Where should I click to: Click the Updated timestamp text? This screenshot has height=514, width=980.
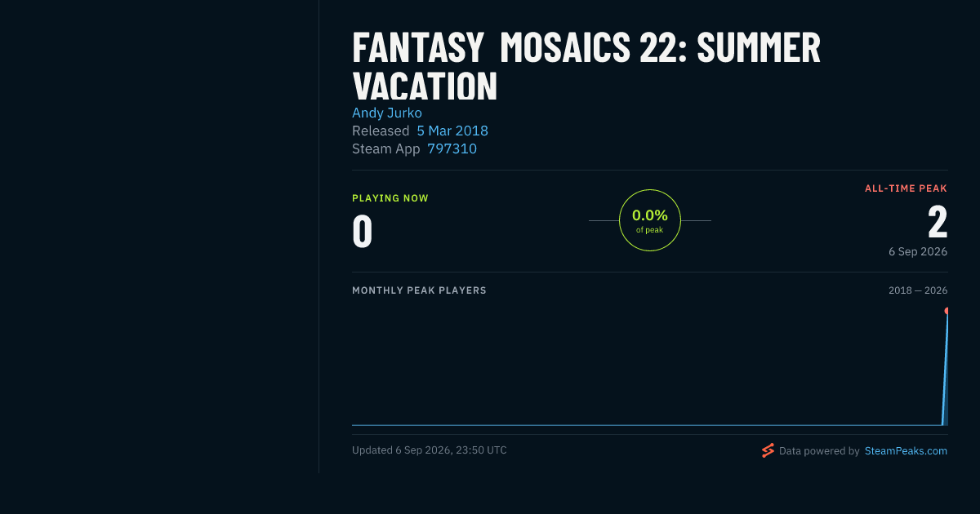[x=430, y=450]
